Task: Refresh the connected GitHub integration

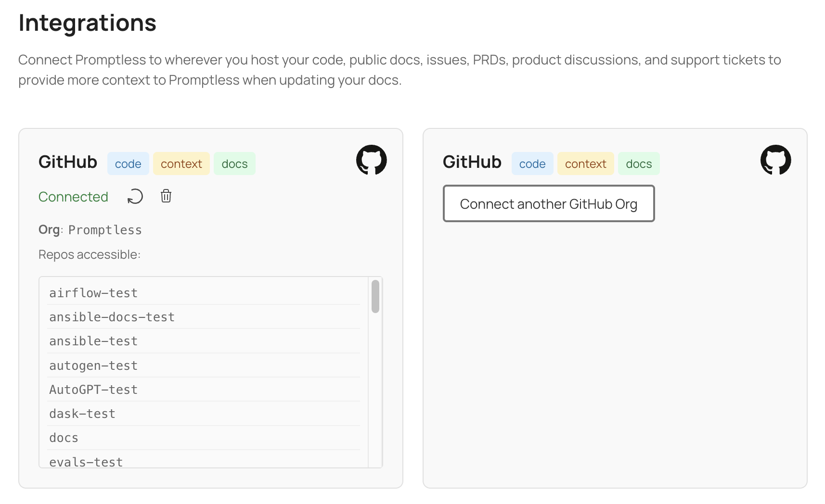Action: point(135,196)
